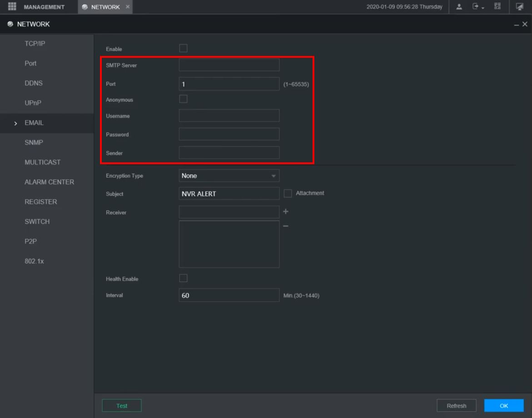Click into the SMTP Server field
This screenshot has height=418, width=532.
click(x=229, y=65)
